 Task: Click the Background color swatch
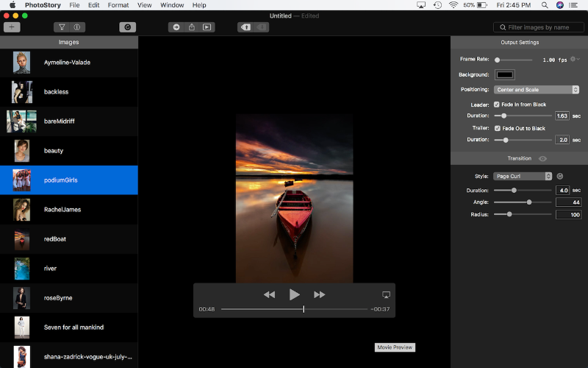pos(505,74)
